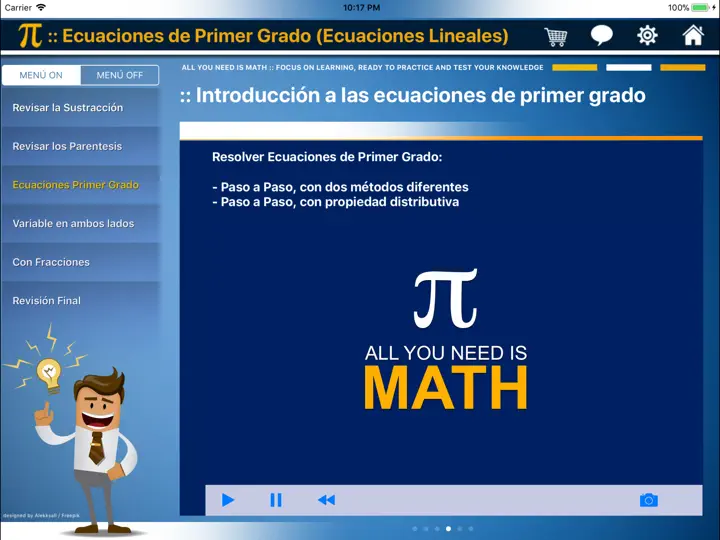The image size is (720, 540).
Task: Open Con Fracciones lesson
Action: pos(81,262)
